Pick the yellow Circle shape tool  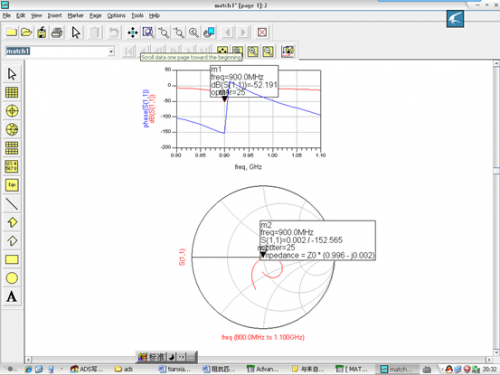coord(12,278)
